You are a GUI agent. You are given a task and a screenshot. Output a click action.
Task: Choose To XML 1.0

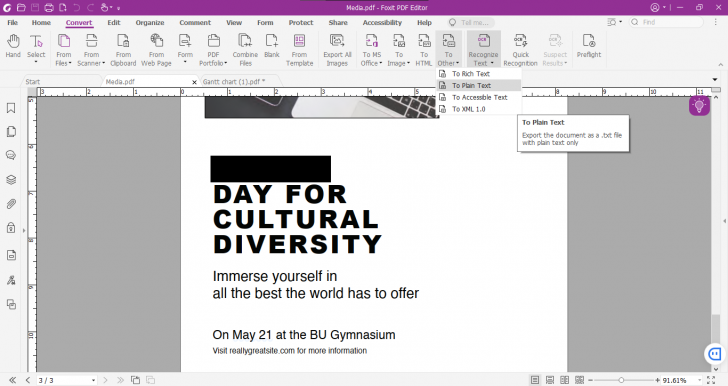[x=479, y=109]
